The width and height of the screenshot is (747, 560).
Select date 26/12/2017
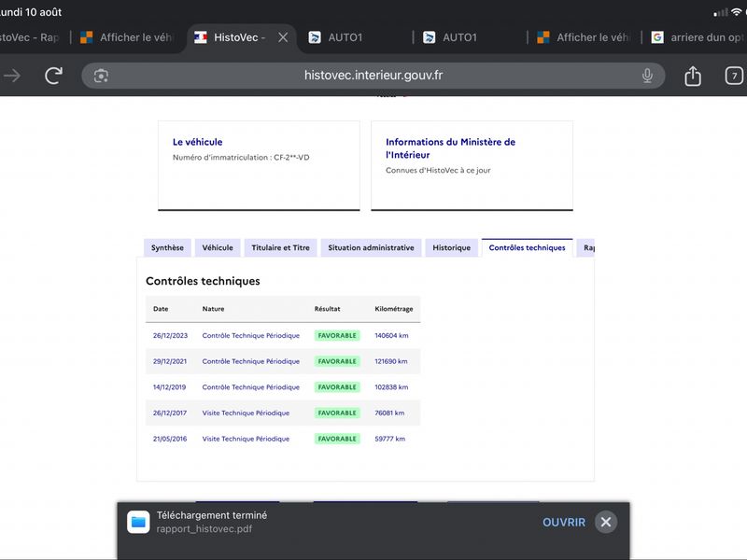point(170,413)
